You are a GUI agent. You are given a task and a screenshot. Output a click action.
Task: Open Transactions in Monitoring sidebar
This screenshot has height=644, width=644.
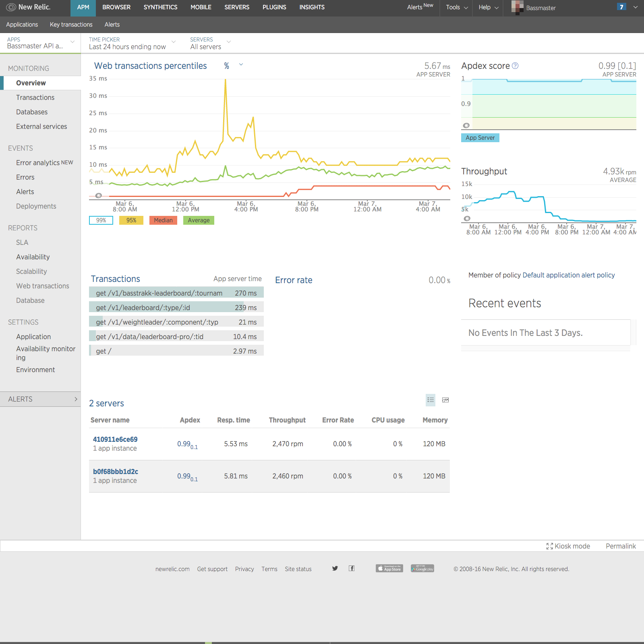[x=35, y=97]
